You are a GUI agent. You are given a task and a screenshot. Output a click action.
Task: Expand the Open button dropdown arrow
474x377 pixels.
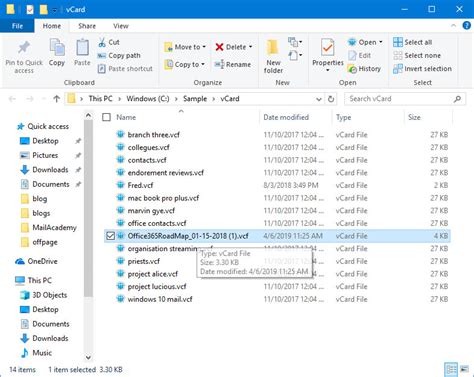point(381,42)
